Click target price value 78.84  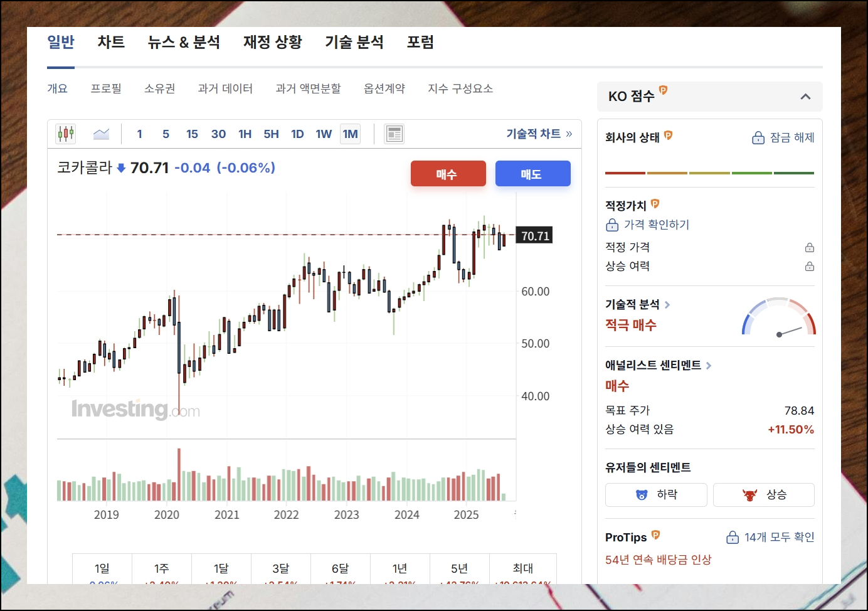click(x=799, y=410)
